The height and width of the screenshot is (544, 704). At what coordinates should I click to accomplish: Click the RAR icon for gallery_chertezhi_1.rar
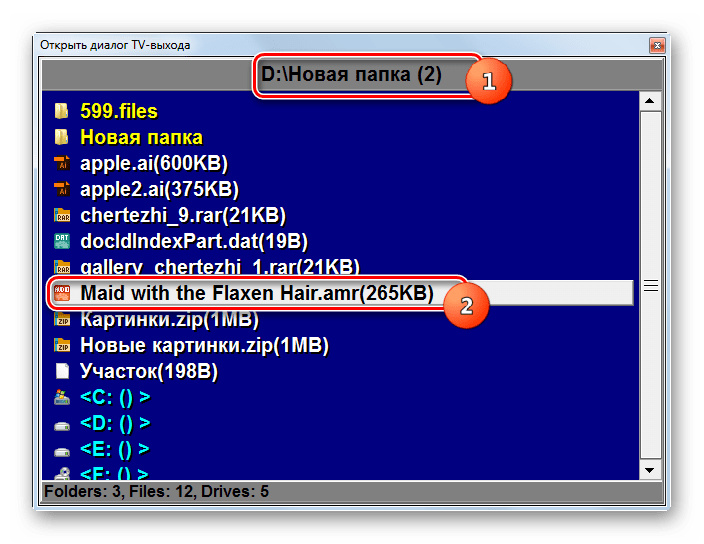(62, 267)
